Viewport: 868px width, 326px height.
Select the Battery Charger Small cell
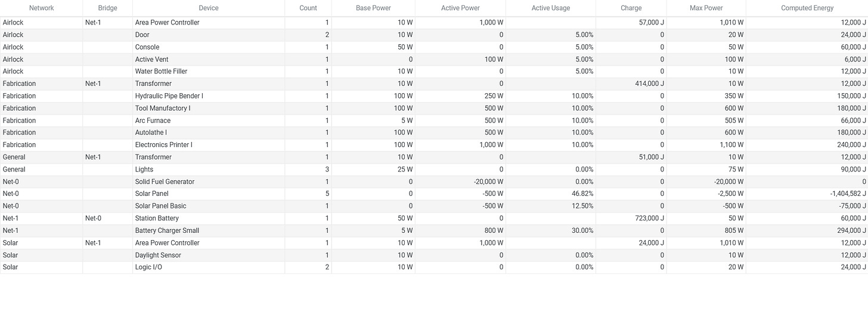pyautogui.click(x=209, y=231)
